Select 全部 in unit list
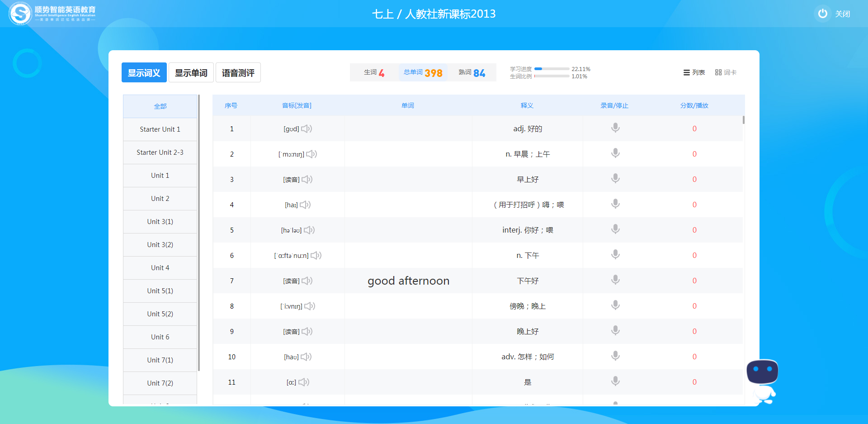The height and width of the screenshot is (424, 868). pyautogui.click(x=160, y=106)
